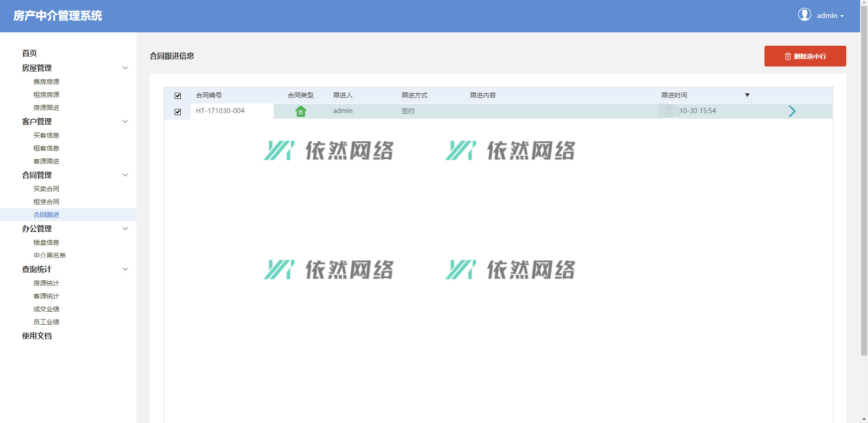This screenshot has height=423, width=868.
Task: Open 成交业绩 in the sidebar
Action: point(46,309)
